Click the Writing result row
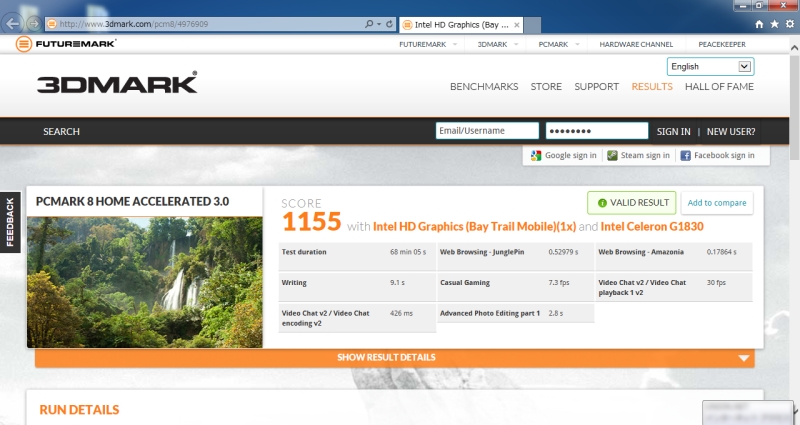This screenshot has height=425, width=800. (357, 287)
